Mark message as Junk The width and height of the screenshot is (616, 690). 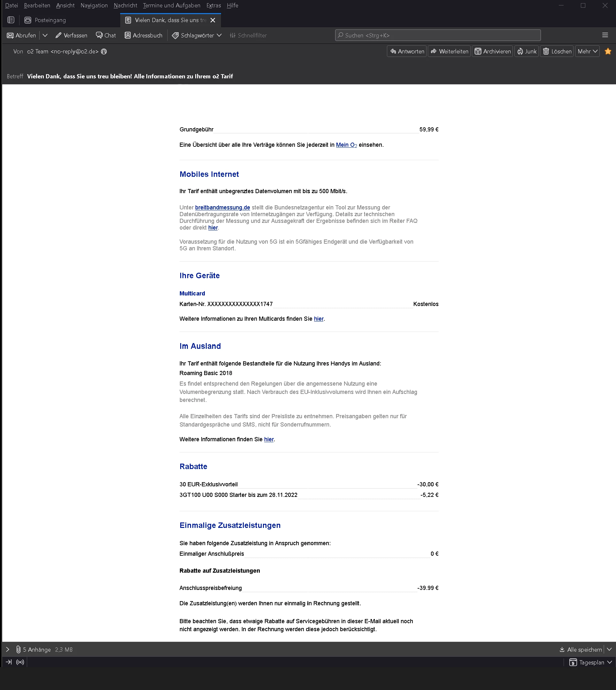coord(526,51)
